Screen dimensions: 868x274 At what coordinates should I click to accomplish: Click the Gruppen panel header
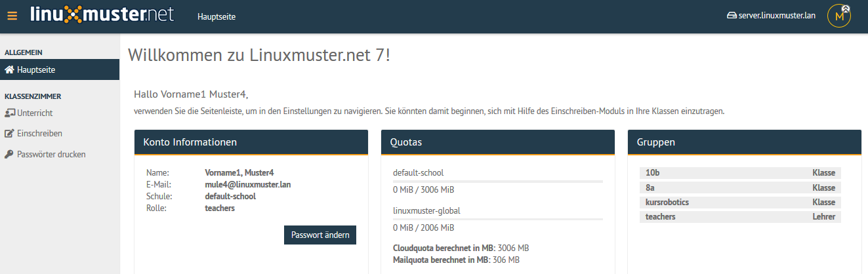(x=745, y=142)
